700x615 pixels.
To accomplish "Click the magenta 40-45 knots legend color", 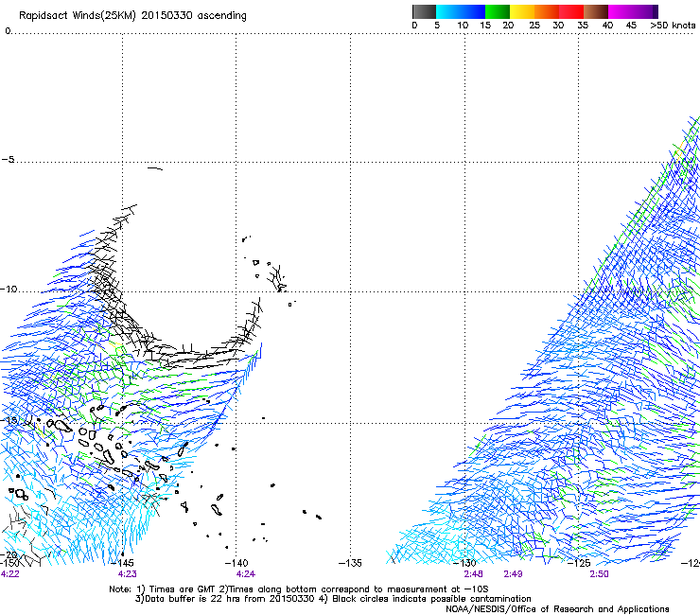I will point(621,11).
